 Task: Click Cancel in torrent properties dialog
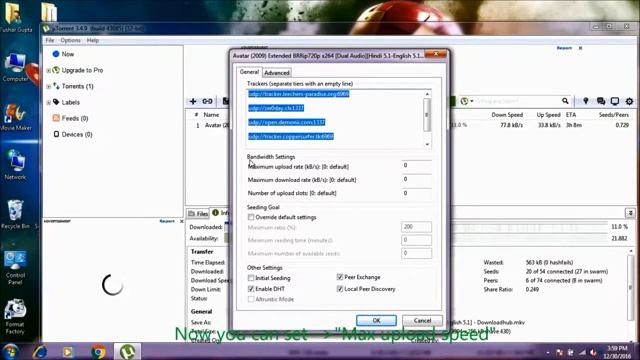coord(422,320)
